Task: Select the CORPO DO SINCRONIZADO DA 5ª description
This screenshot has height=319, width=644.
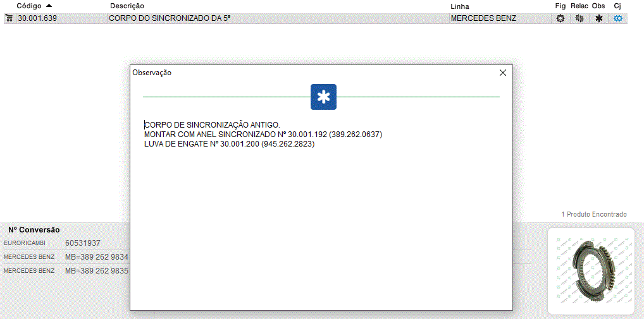Action: (x=170, y=18)
